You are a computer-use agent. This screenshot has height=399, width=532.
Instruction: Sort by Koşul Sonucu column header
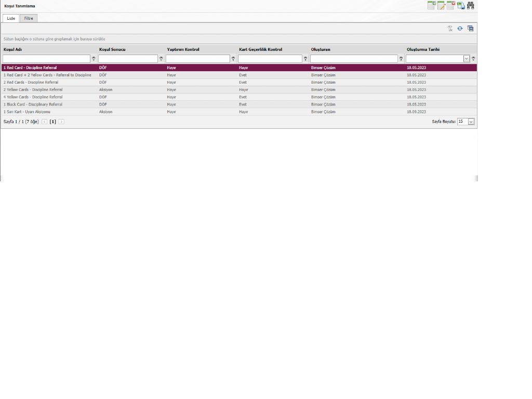pos(112,49)
